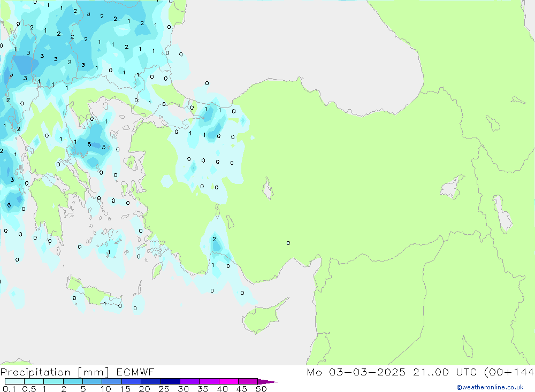Click the 35–40 mm legend color

(x=209, y=381)
